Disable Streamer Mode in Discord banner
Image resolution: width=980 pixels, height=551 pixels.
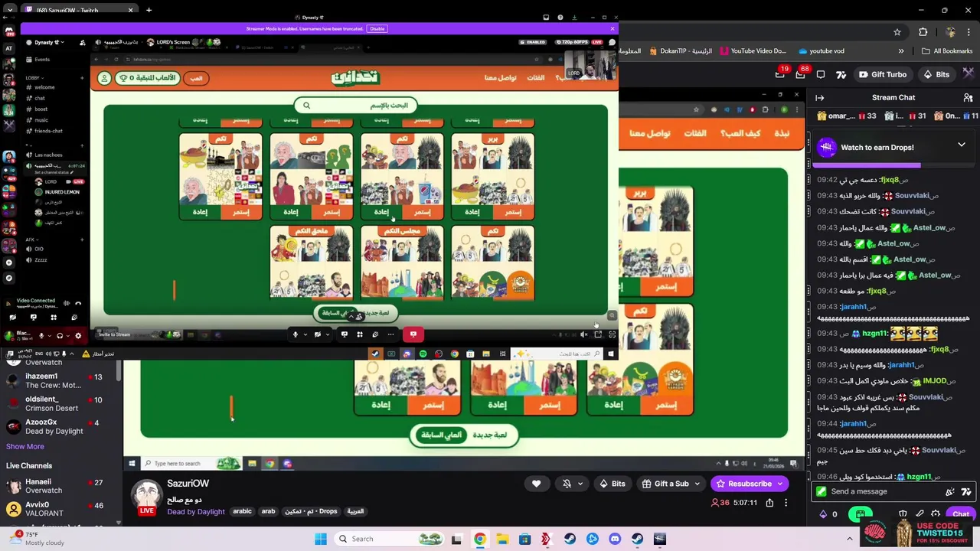coord(377,28)
